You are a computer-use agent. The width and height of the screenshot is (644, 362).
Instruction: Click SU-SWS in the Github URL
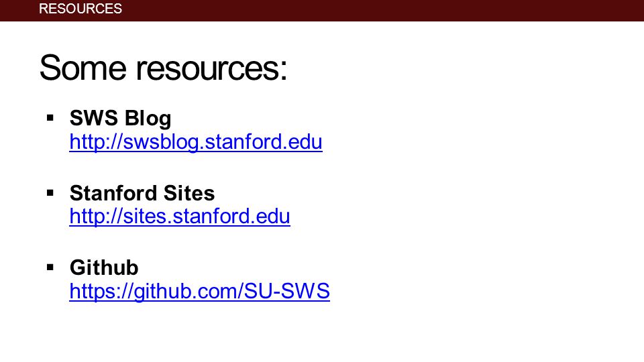(x=286, y=292)
